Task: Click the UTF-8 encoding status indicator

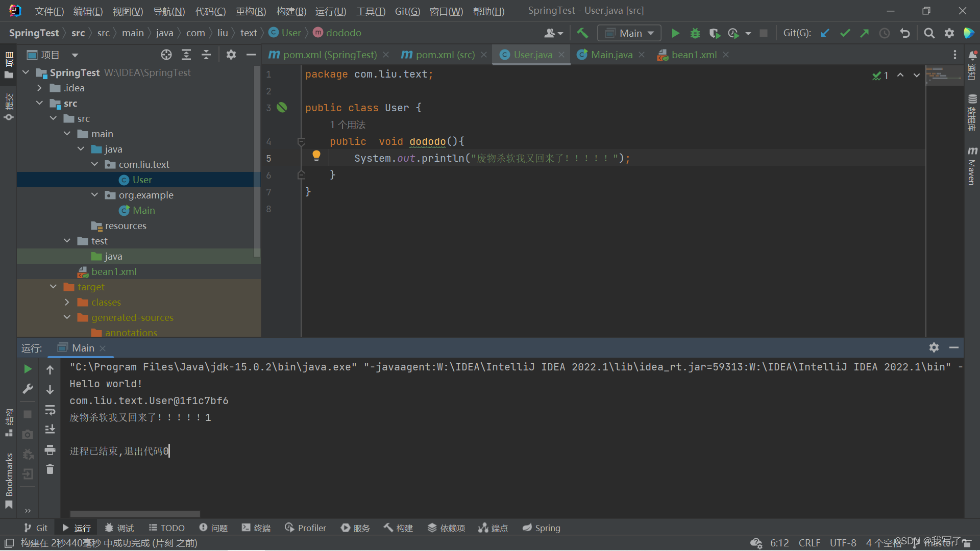Action: [843, 543]
